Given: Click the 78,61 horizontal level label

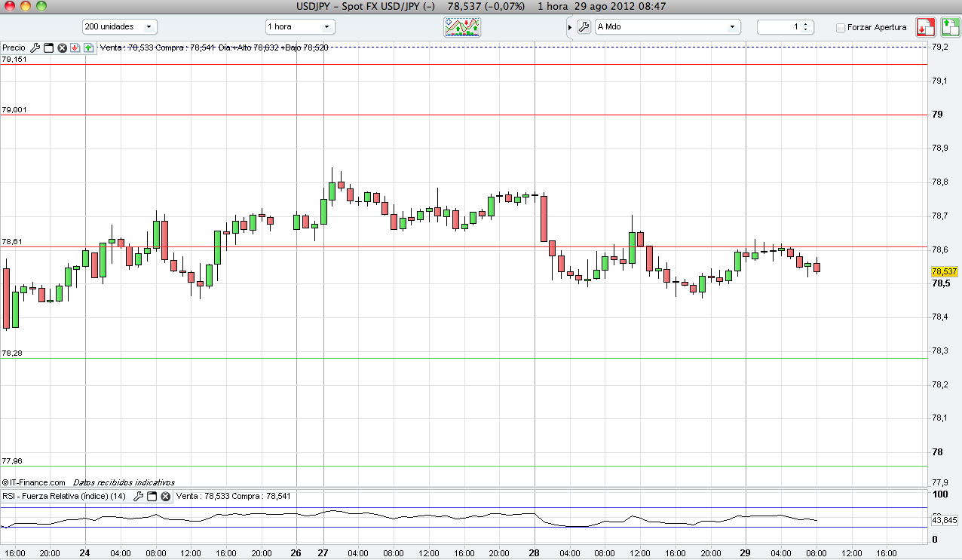Looking at the screenshot, I should [13, 242].
